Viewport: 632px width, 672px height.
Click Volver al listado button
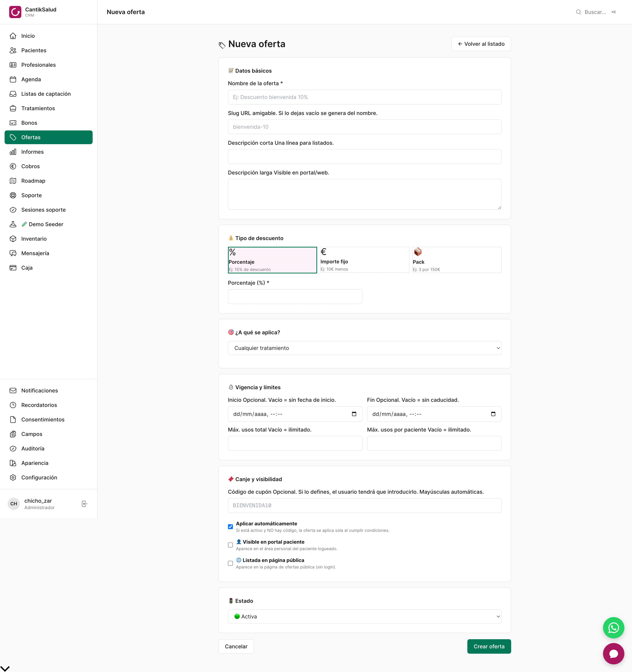click(481, 44)
